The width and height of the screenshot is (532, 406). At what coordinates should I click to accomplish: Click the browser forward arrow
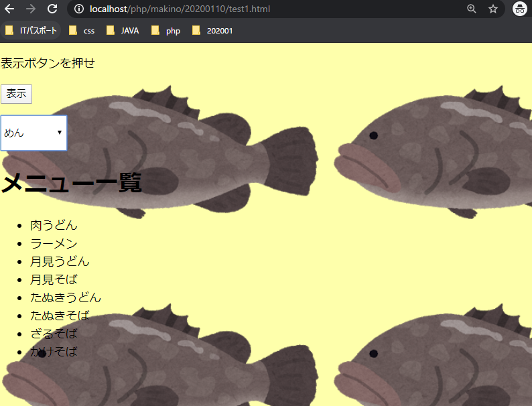[x=31, y=9]
